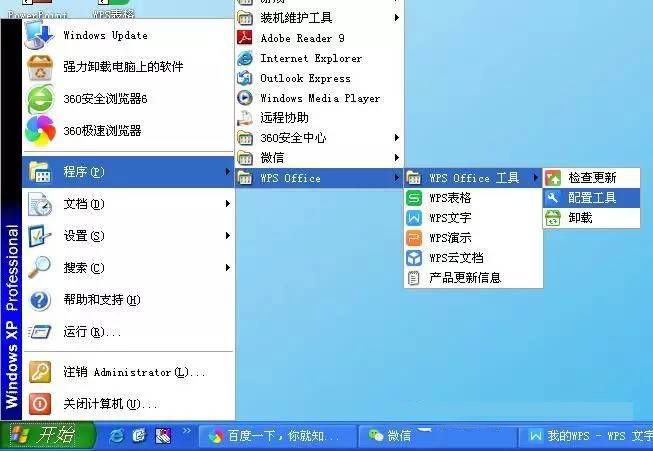Expand the 装机维护工具 submenu arrow

click(x=396, y=17)
